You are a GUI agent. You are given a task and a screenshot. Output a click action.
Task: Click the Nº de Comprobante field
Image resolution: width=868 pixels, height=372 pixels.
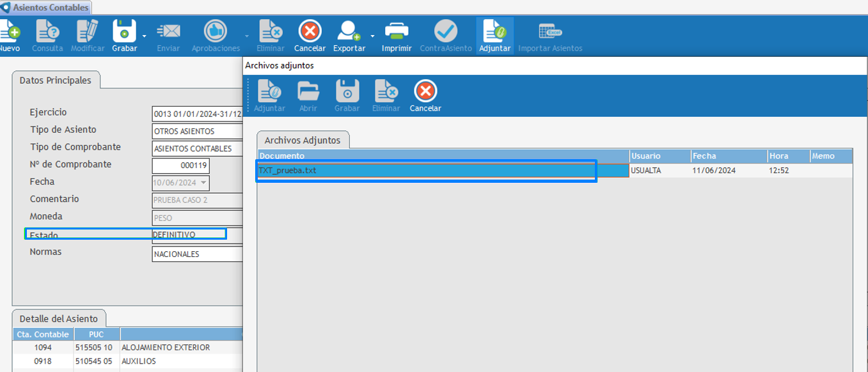181,166
